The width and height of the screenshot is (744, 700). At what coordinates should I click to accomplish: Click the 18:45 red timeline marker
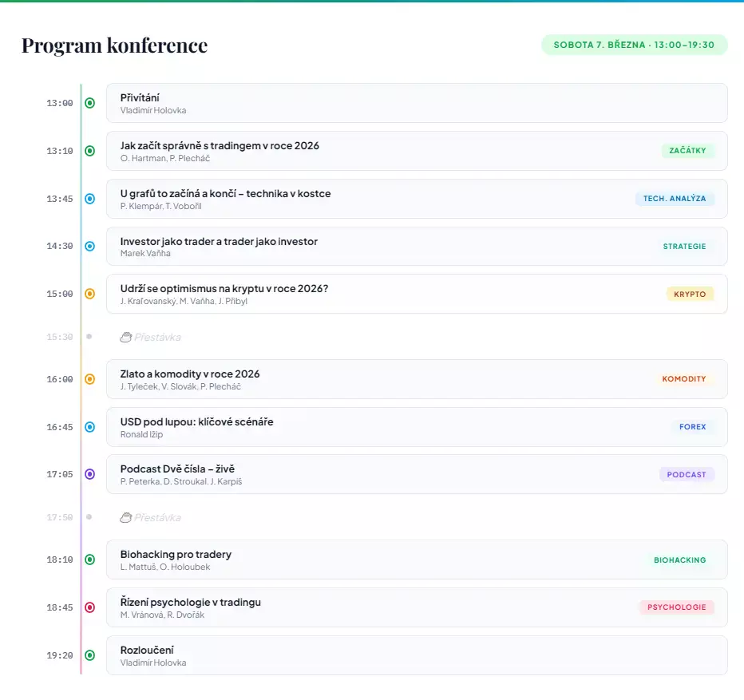coord(89,607)
